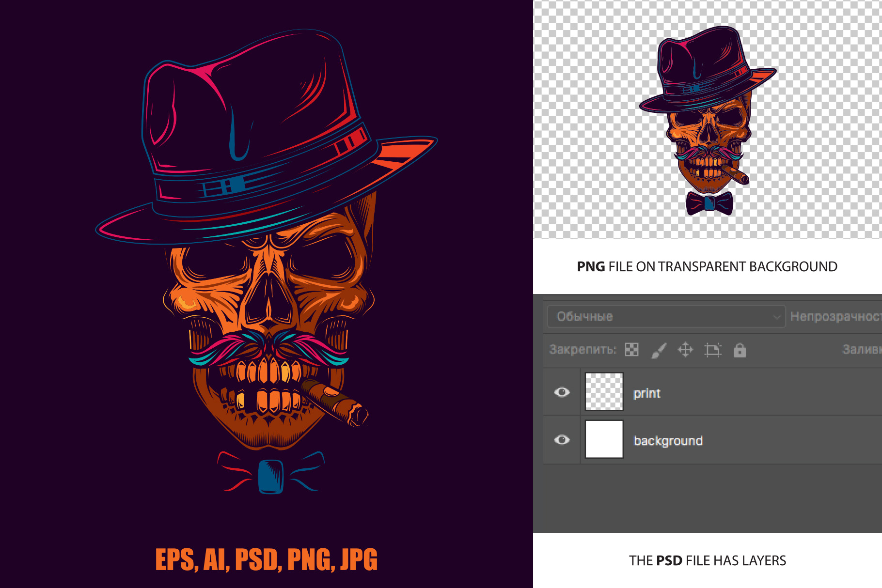Click the Закрепить lock label
Image resolution: width=882 pixels, height=588 pixels.
tap(583, 350)
